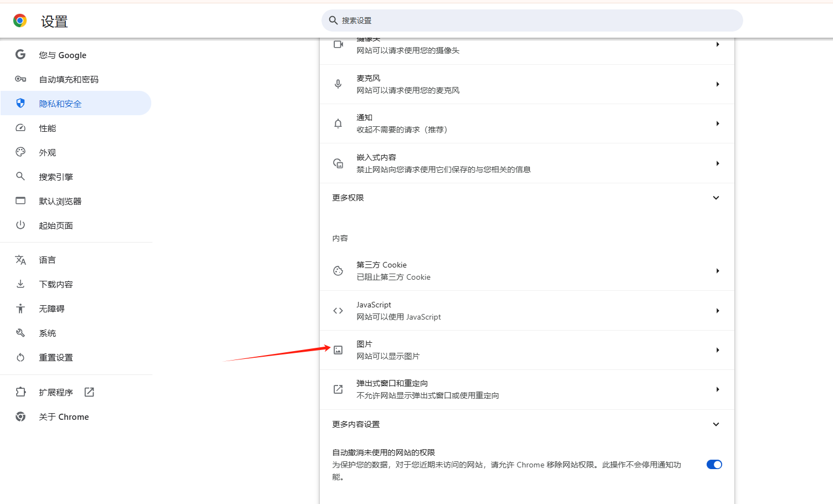Expand the 更多内容设置 section chevron

(x=716, y=424)
